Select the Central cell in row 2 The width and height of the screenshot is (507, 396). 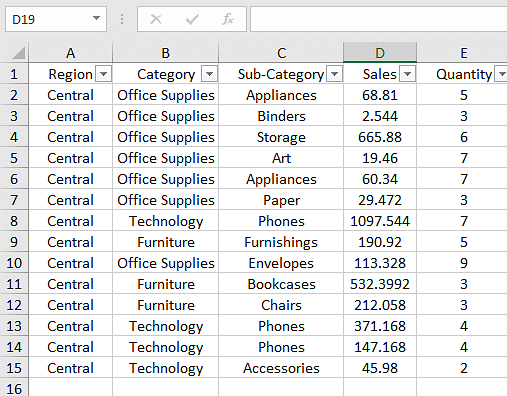(x=70, y=95)
